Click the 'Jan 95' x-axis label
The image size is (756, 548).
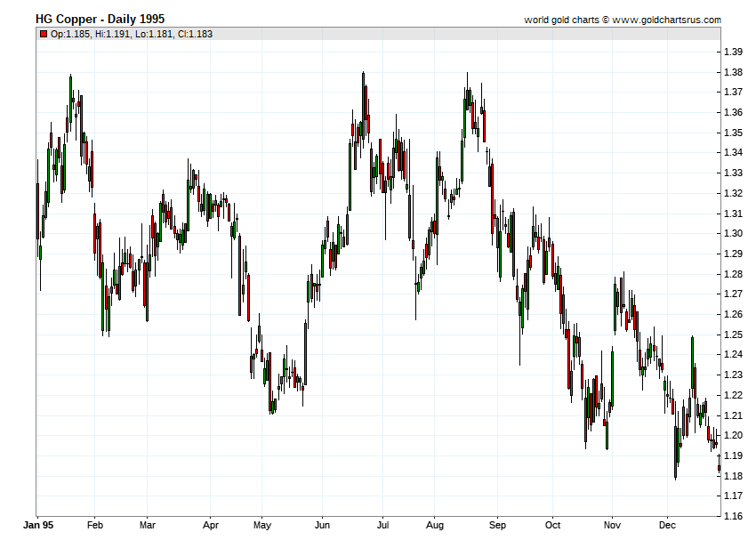(38, 525)
